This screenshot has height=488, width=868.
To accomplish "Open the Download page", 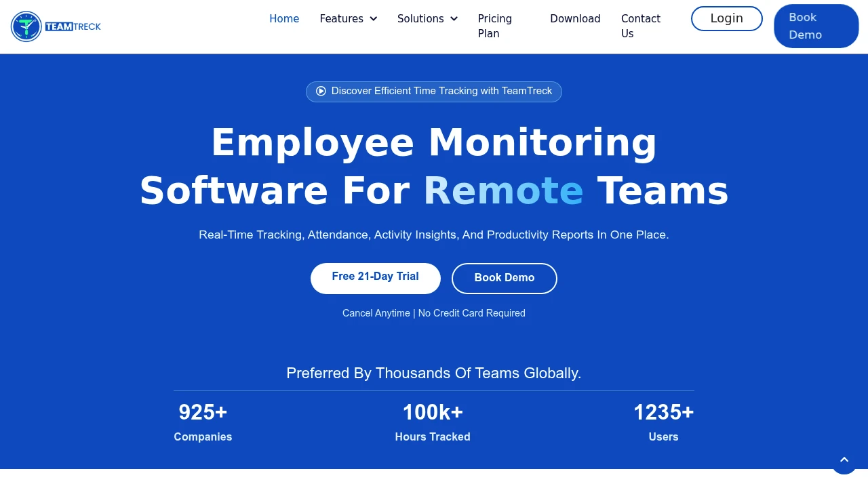I will (575, 19).
